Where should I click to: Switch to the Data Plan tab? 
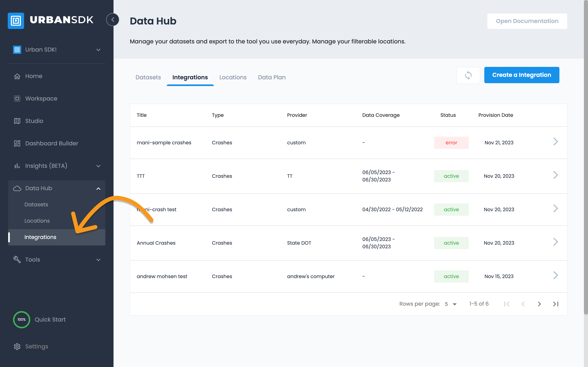coord(272,77)
